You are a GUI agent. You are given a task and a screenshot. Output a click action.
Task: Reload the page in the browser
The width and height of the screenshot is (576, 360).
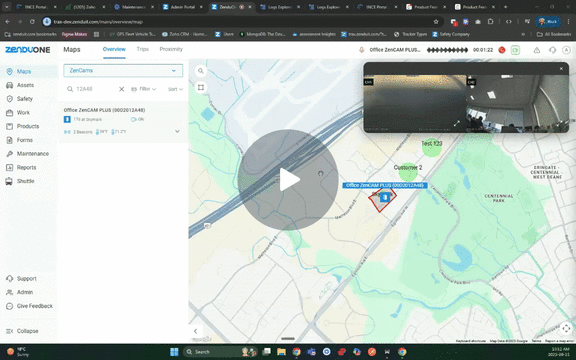coord(32,22)
